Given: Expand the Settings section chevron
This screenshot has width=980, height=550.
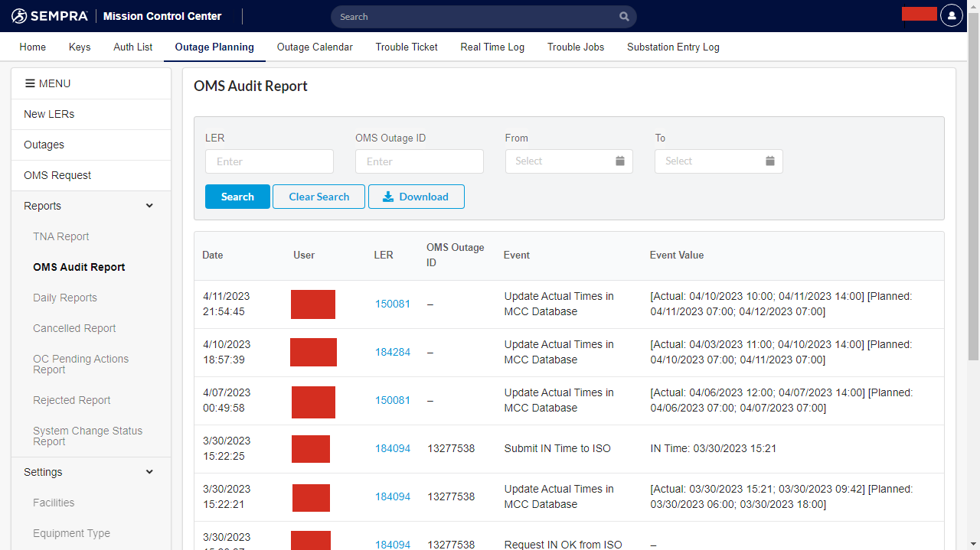Looking at the screenshot, I should [x=149, y=471].
